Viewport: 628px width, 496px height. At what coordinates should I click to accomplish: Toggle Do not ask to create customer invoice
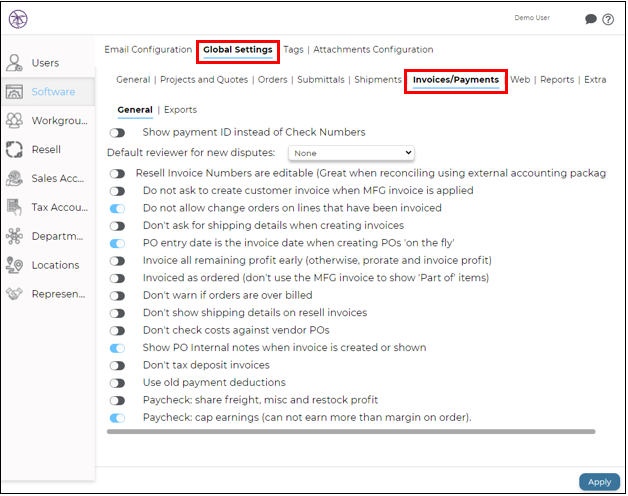coord(117,191)
